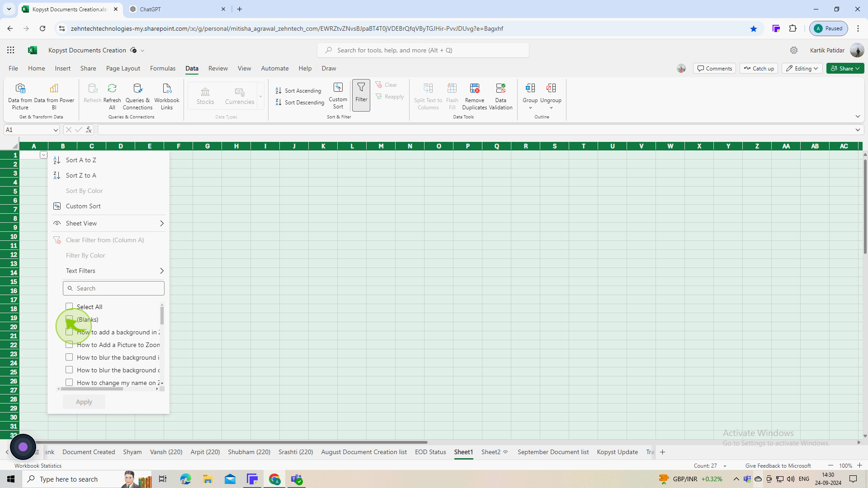Click the Ungroup outline icon

pyautogui.click(x=551, y=88)
